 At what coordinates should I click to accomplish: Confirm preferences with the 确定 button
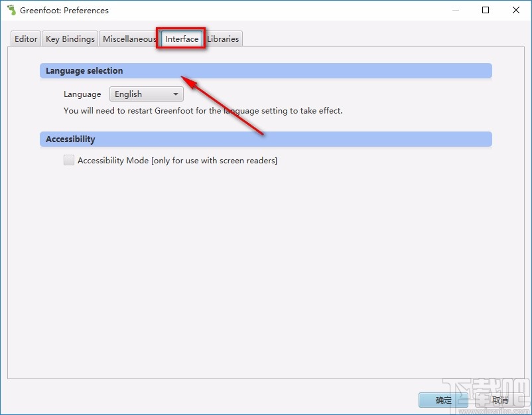(443, 400)
